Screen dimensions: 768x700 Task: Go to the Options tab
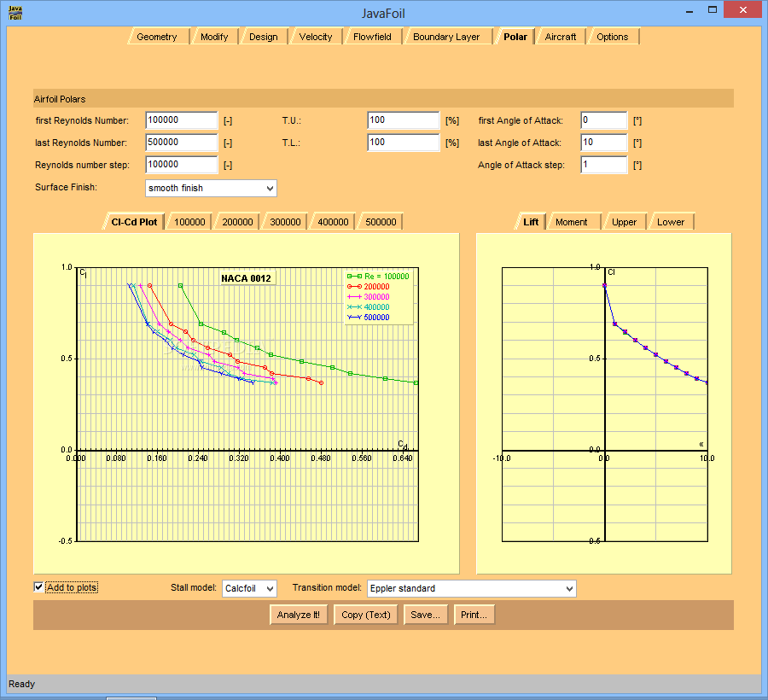613,37
